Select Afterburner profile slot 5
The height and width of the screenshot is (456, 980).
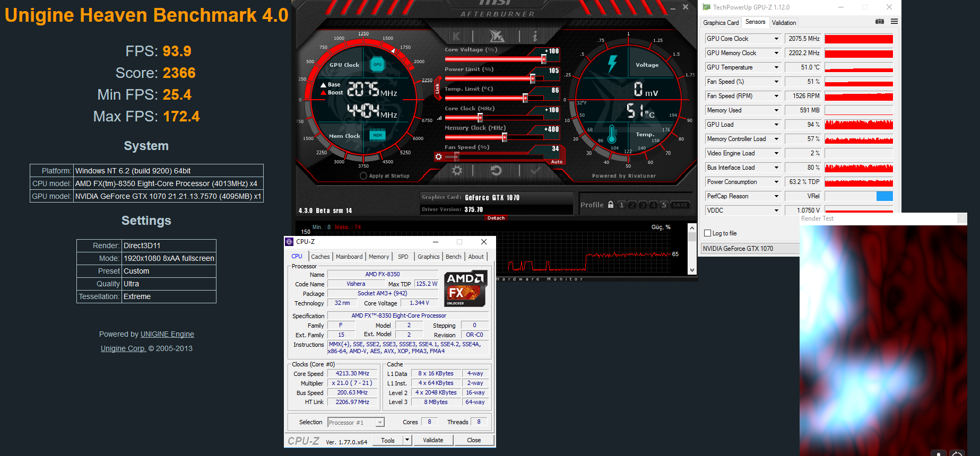pos(664,205)
